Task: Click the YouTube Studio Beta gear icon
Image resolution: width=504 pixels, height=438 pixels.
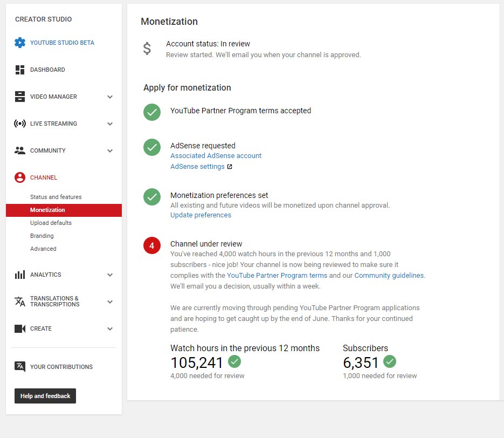Action: [x=20, y=43]
